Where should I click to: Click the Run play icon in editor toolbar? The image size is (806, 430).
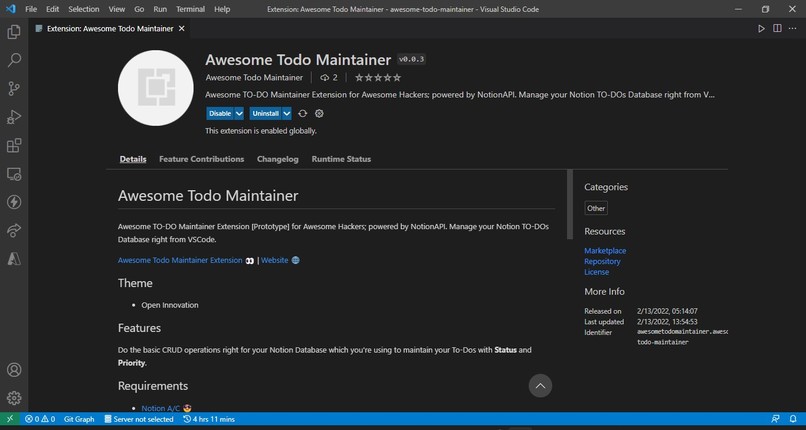761,29
